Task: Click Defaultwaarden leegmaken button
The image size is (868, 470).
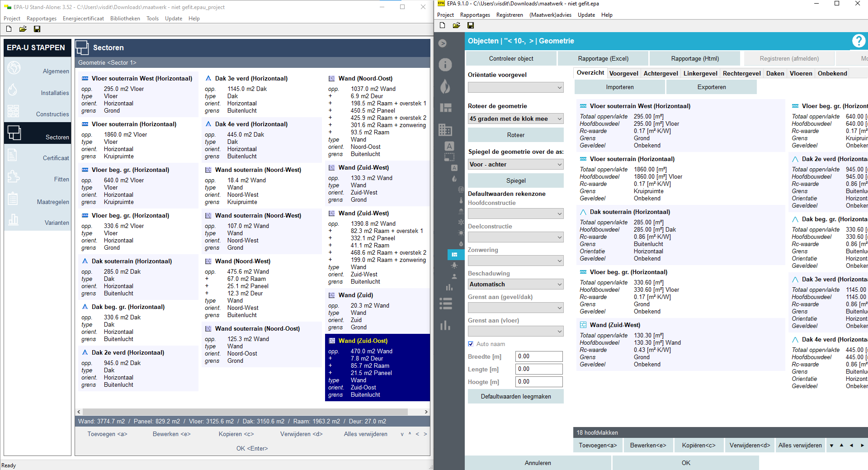Action: (516, 396)
